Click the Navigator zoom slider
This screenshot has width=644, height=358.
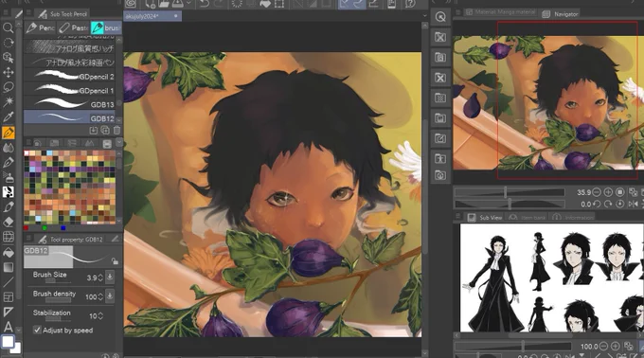click(x=510, y=192)
